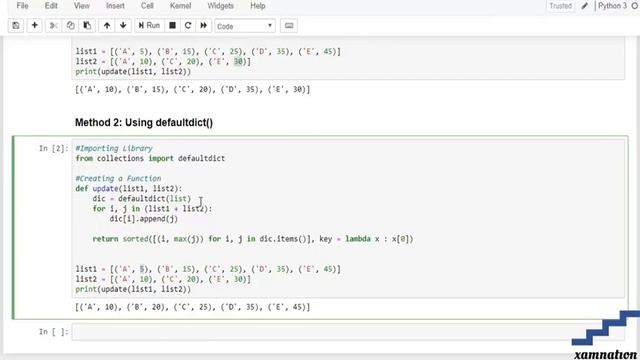The height and width of the screenshot is (360, 640).
Task: Click print(update(list1, list2)) in cell In [2]
Action: click(x=133, y=289)
